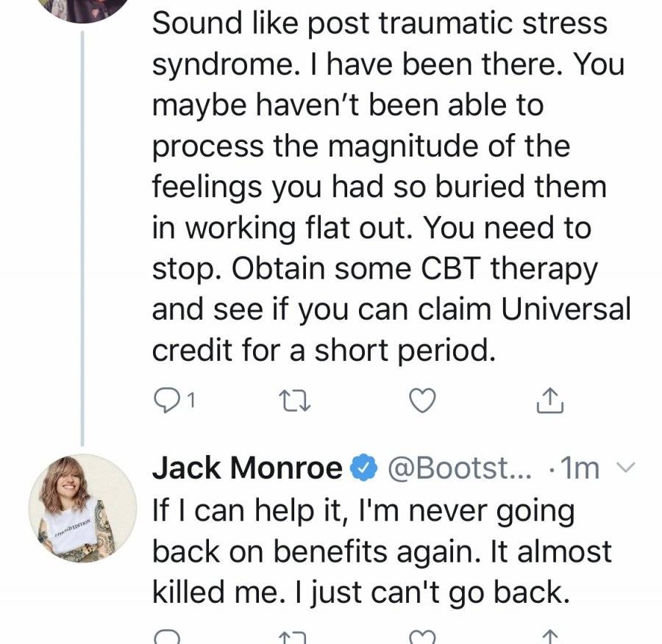Like the tweet about CBT therapy
The width and height of the screenshot is (662, 644).
[x=423, y=400]
